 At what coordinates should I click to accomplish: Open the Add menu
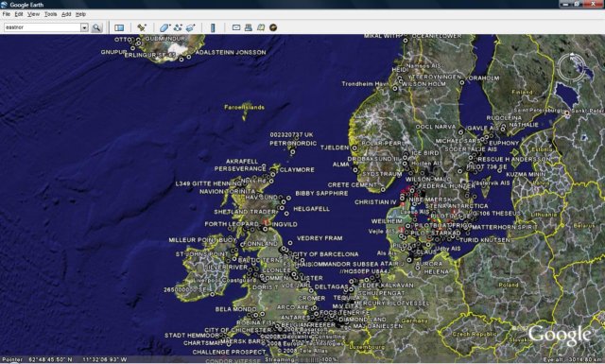tap(66, 14)
